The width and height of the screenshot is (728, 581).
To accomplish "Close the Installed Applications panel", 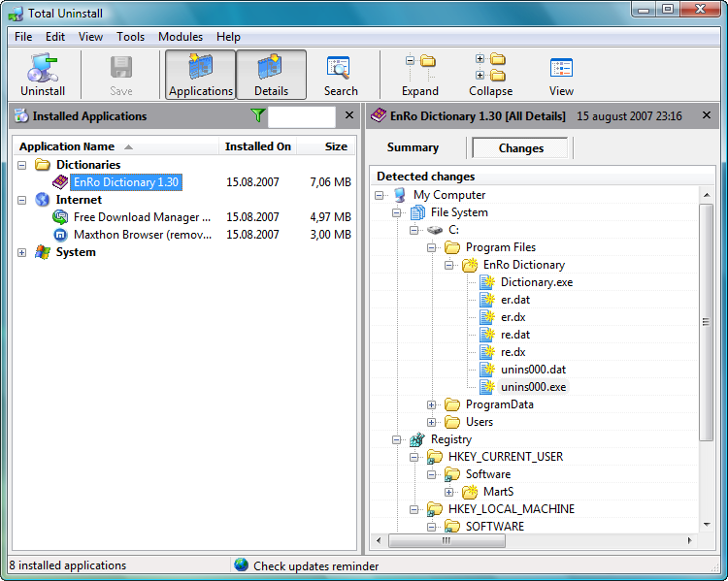I will [349, 115].
